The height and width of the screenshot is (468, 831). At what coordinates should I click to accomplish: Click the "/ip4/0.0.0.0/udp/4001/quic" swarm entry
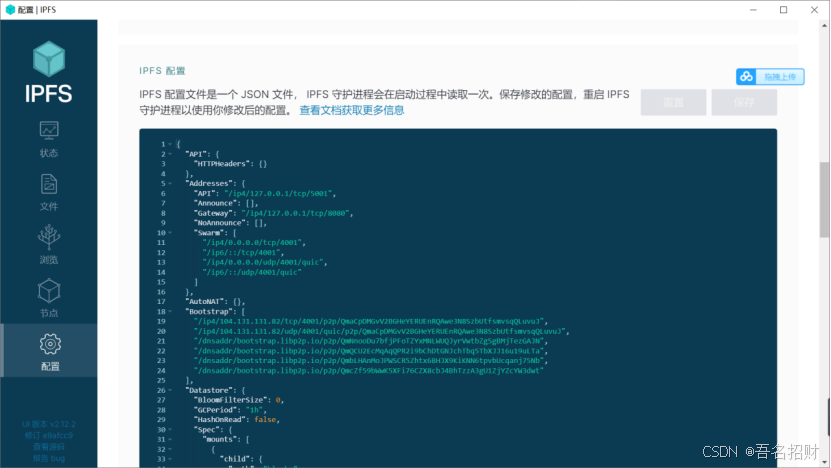[x=264, y=262]
